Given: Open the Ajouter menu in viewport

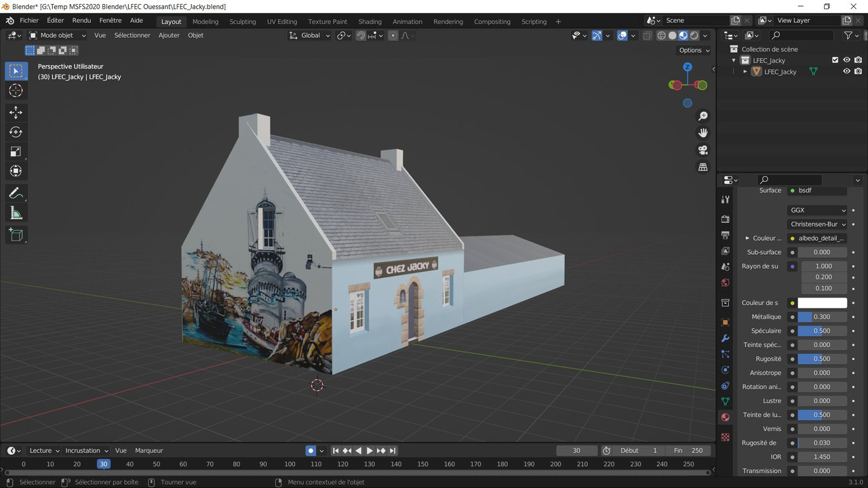Looking at the screenshot, I should [169, 35].
